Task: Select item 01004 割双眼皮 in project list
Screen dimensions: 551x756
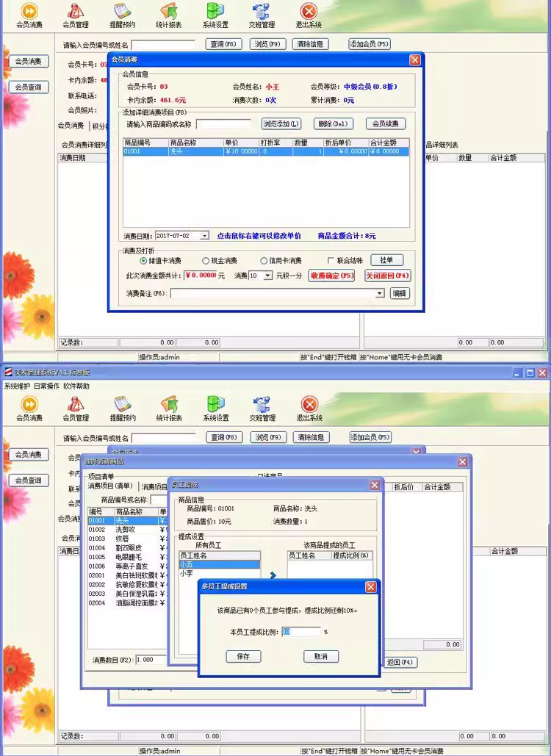Action: point(127,548)
